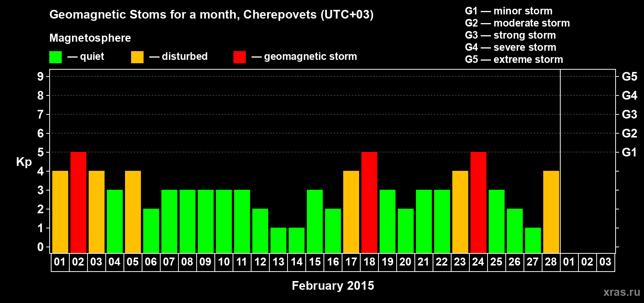Click the red storm bar for February 24

[478, 202]
